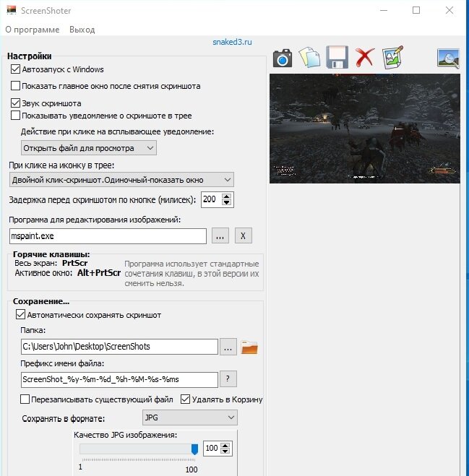Viewport: 469px width, 476px height.
Task: Click the screenshot preview thumbnail
Action: pos(365,129)
